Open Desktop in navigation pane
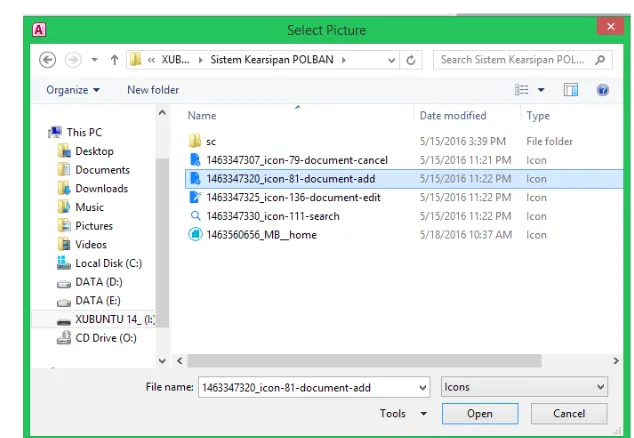The image size is (634, 438). (x=86, y=151)
